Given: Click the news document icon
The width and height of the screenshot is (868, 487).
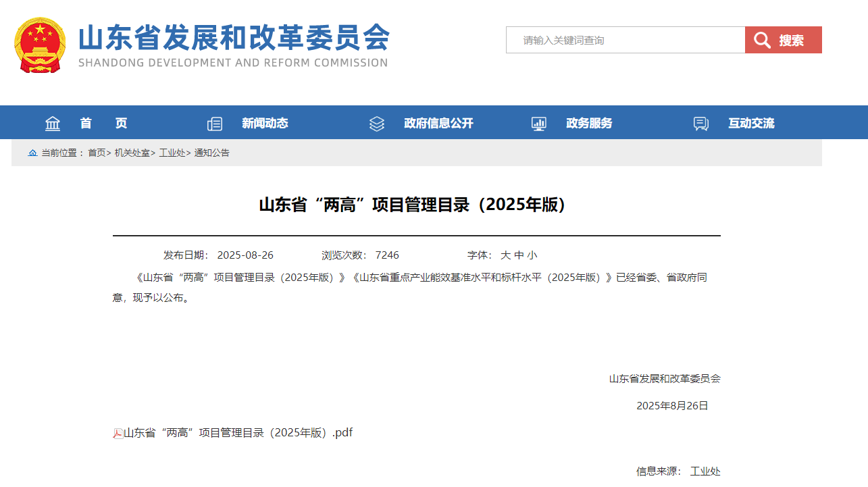Looking at the screenshot, I should [215, 124].
